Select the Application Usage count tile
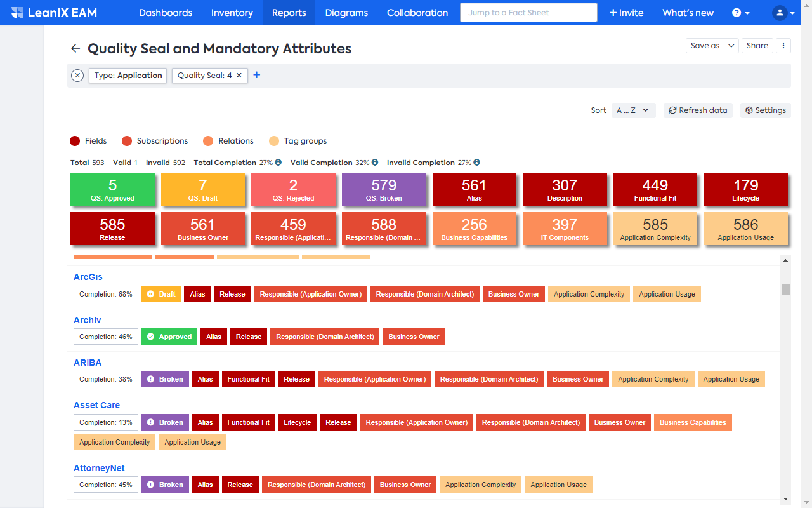The image size is (812, 508). [746, 229]
